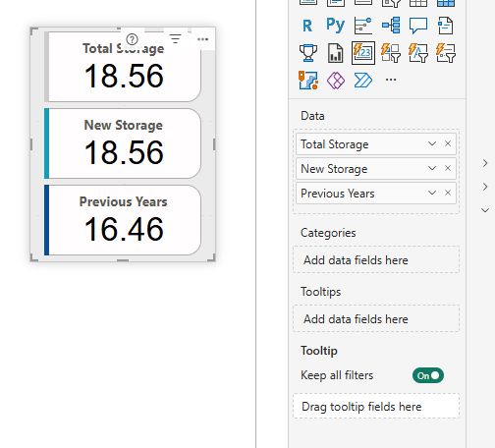
Task: Insert Key influencers visual
Action: (363, 26)
